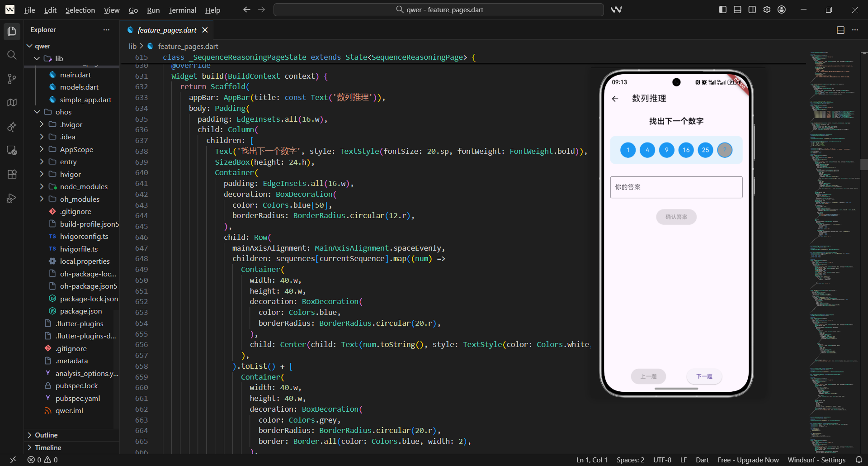Viewport: 868px width, 466px height.
Task: Click the grey question mark circle
Action: [725, 150]
